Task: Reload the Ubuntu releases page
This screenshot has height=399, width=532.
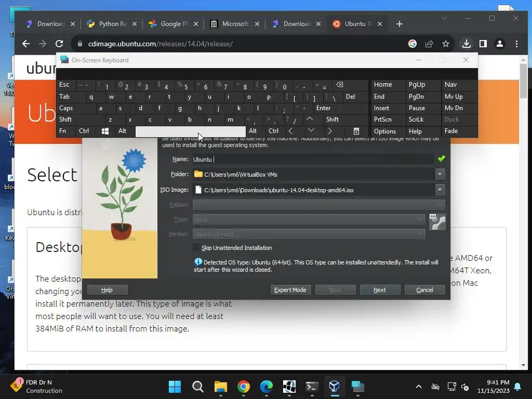Action: 59,44
